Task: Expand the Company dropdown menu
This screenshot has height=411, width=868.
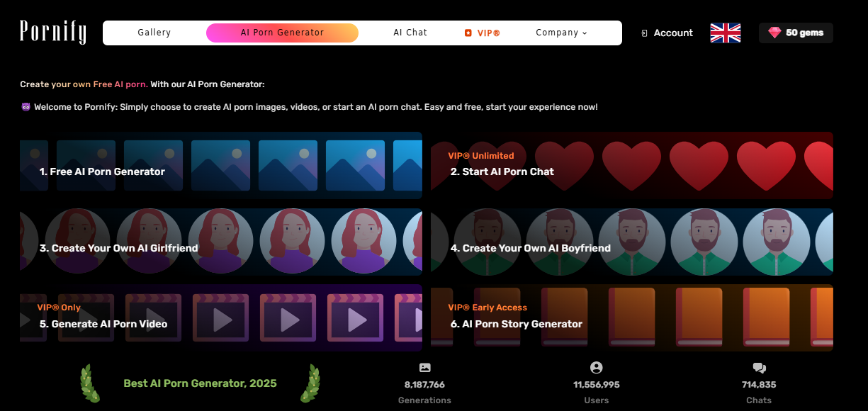Action: pos(561,33)
